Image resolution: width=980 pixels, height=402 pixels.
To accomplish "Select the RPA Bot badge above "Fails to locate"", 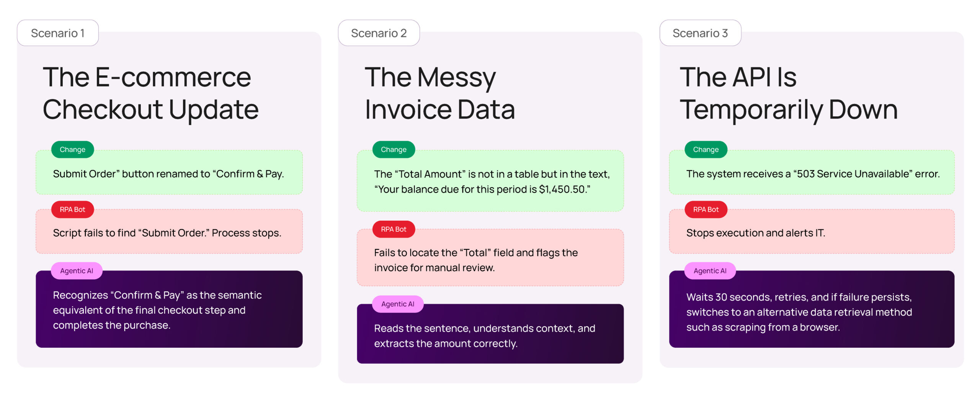I will pyautogui.click(x=394, y=229).
